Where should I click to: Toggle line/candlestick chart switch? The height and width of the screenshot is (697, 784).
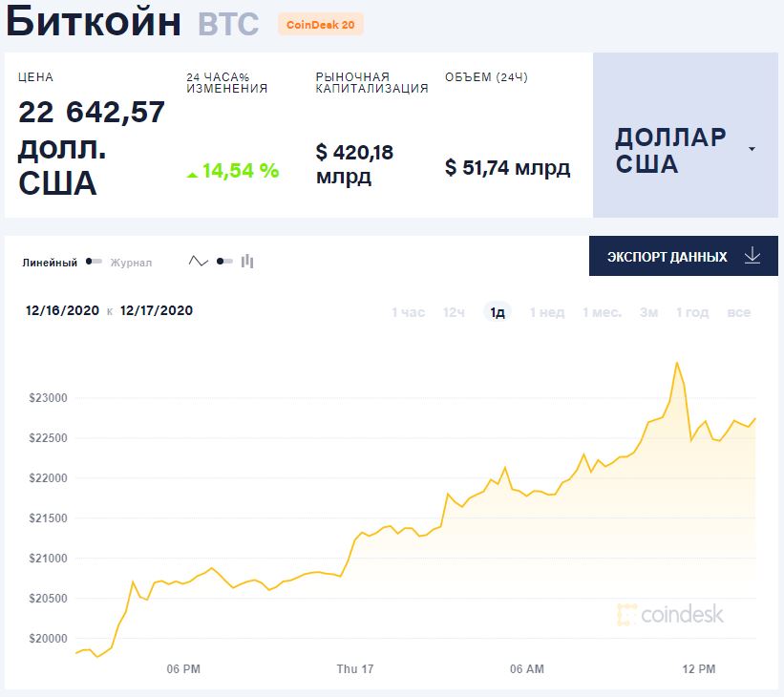tap(224, 262)
